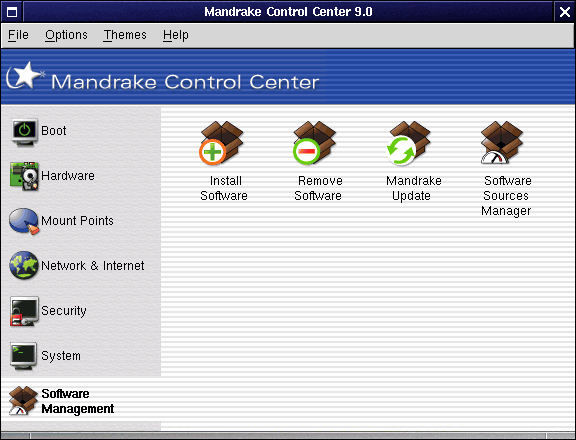Open the Help menu

click(x=176, y=35)
